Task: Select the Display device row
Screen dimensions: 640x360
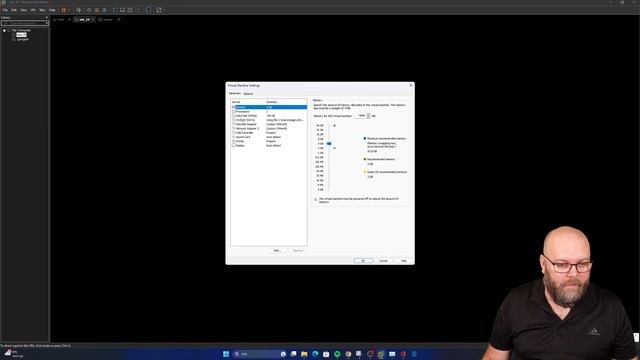Action: [x=269, y=146]
